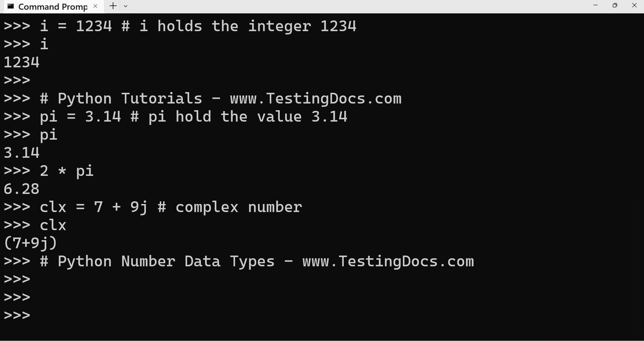
Task: Place cursor at the last prompt line
Action: [16, 315]
